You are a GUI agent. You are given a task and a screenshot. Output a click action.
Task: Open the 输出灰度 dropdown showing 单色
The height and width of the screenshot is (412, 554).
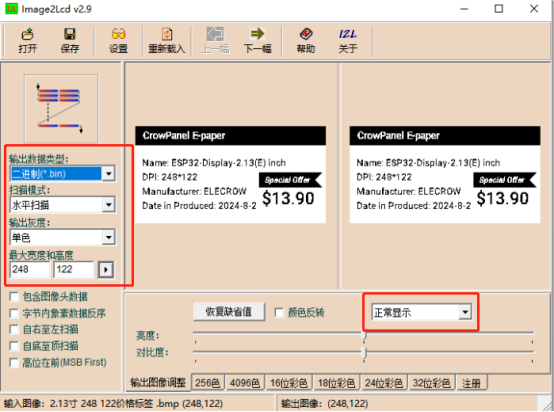[108, 237]
